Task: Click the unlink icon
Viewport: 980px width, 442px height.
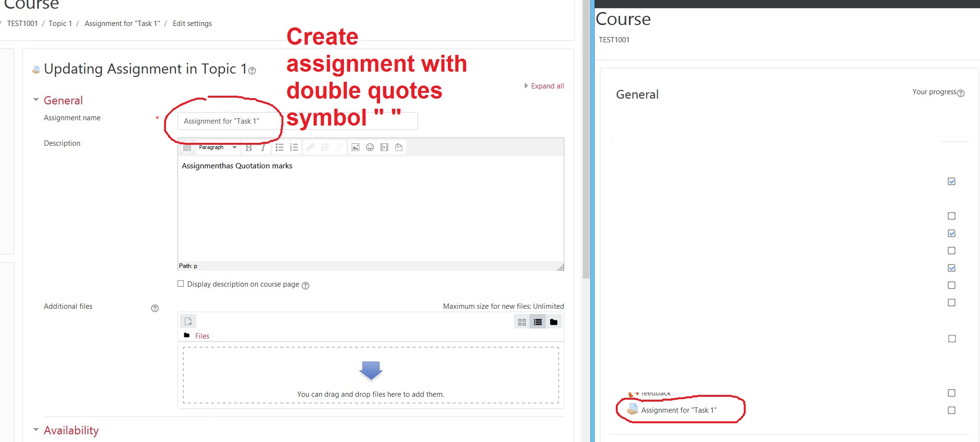Action: (325, 148)
